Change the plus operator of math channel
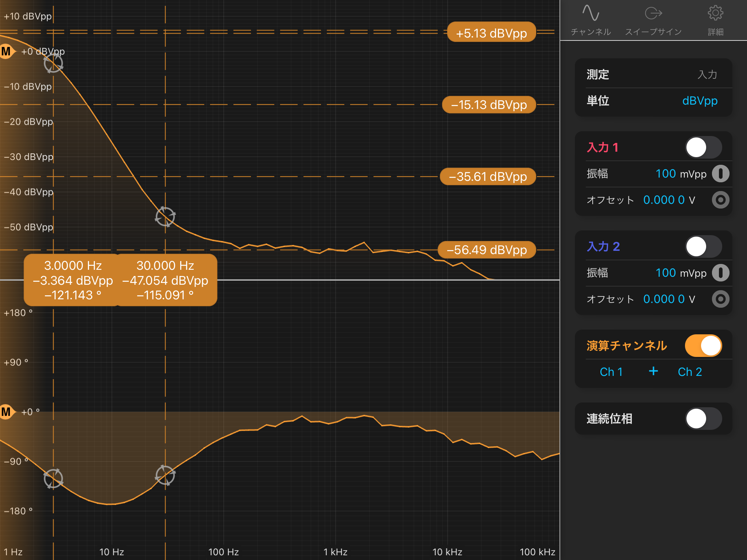This screenshot has height=560, width=747. tap(653, 371)
